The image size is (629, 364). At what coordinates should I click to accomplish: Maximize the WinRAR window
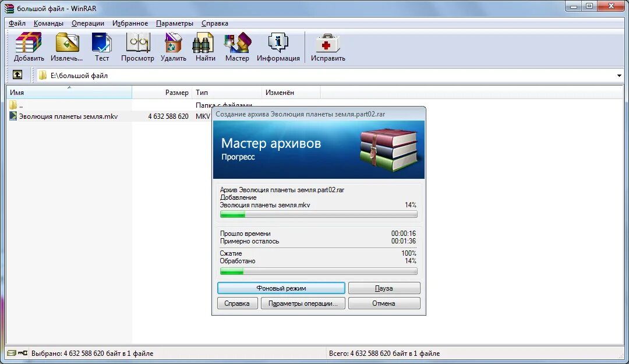[x=589, y=6]
